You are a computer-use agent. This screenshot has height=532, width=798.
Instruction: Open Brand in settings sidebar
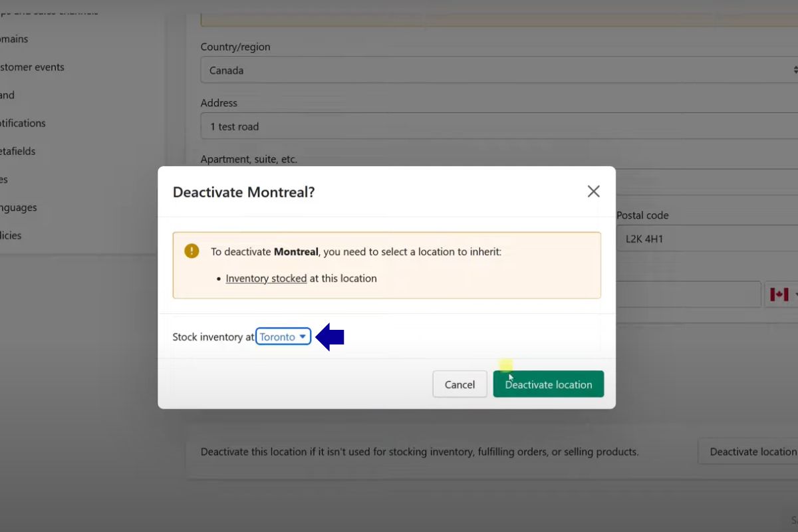tap(7, 95)
